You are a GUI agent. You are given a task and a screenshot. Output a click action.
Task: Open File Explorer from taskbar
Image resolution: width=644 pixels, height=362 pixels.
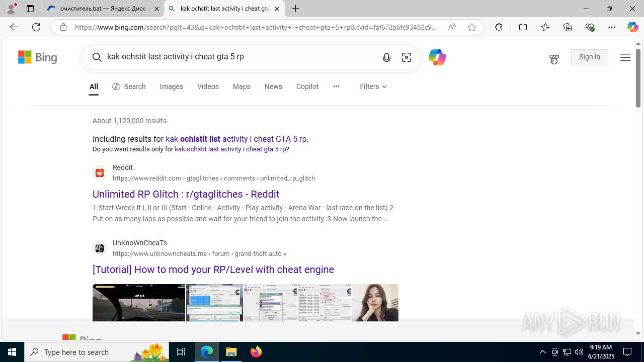(231, 352)
